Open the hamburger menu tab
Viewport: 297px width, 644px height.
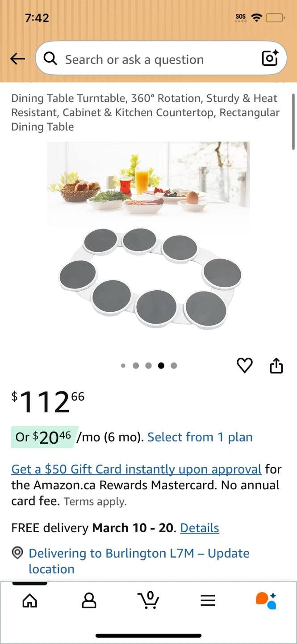tap(208, 600)
